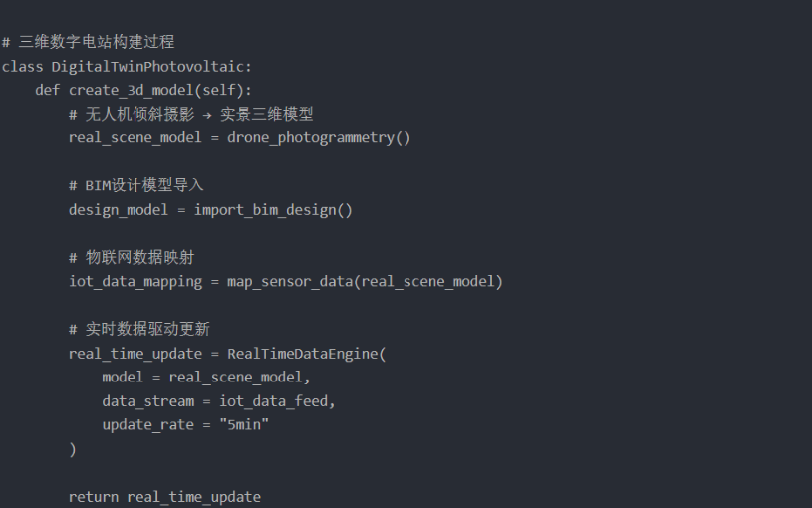
Task: Click the def keyword
Action: click(x=47, y=90)
